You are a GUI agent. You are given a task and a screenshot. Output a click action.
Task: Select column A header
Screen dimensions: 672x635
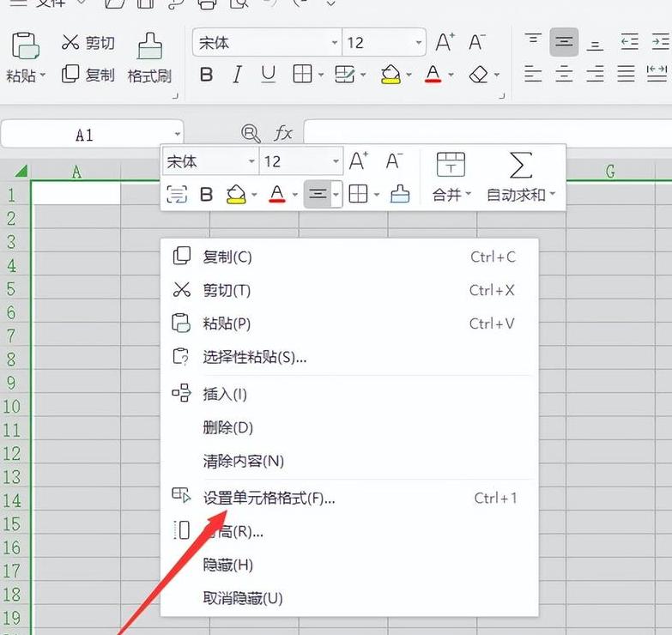76,172
